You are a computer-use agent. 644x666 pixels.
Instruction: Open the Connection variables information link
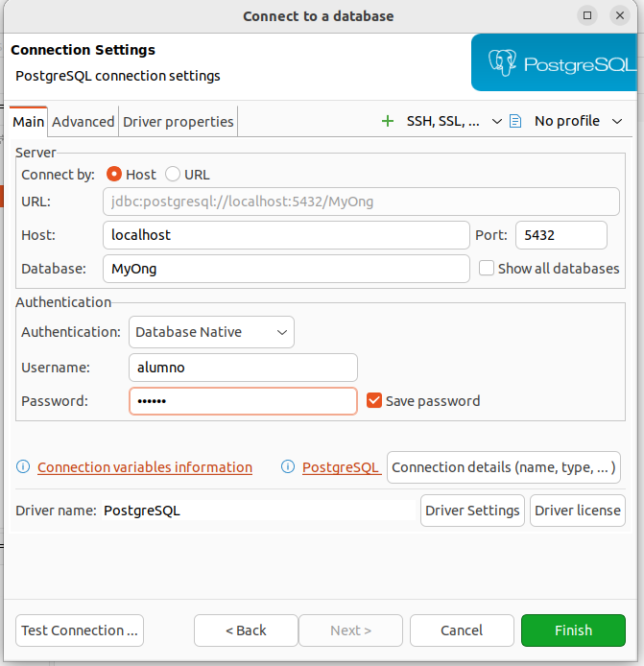145,467
